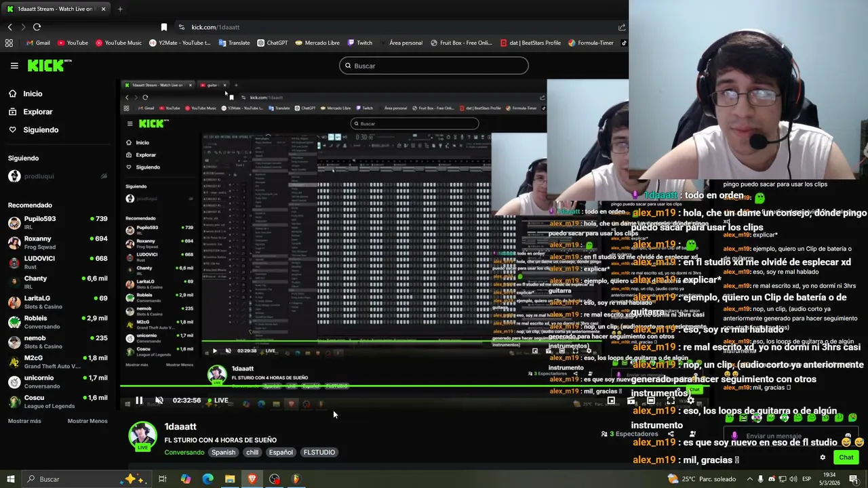Image resolution: width=868 pixels, height=488 pixels.
Task: Open Siguiendo in Kick sidebar
Action: 33,129
